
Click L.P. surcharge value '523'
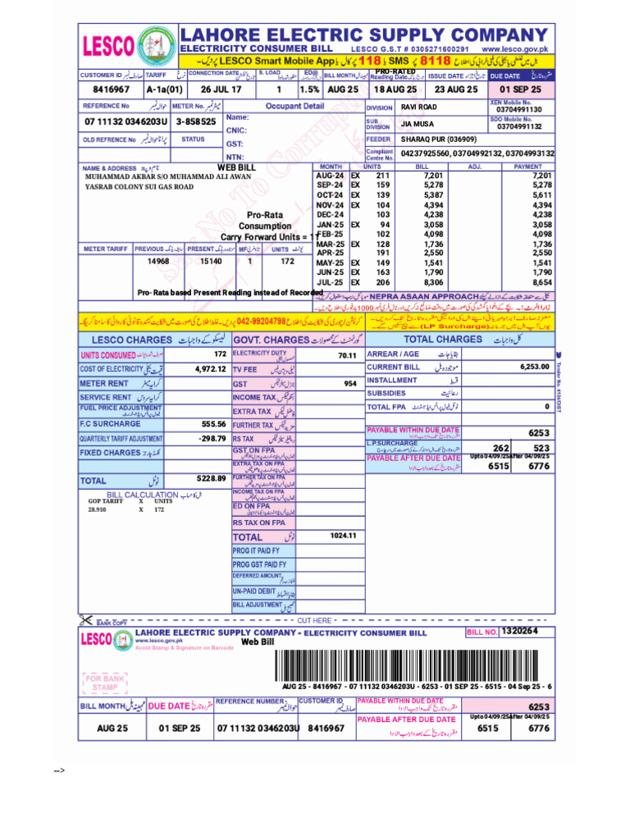coord(541,449)
